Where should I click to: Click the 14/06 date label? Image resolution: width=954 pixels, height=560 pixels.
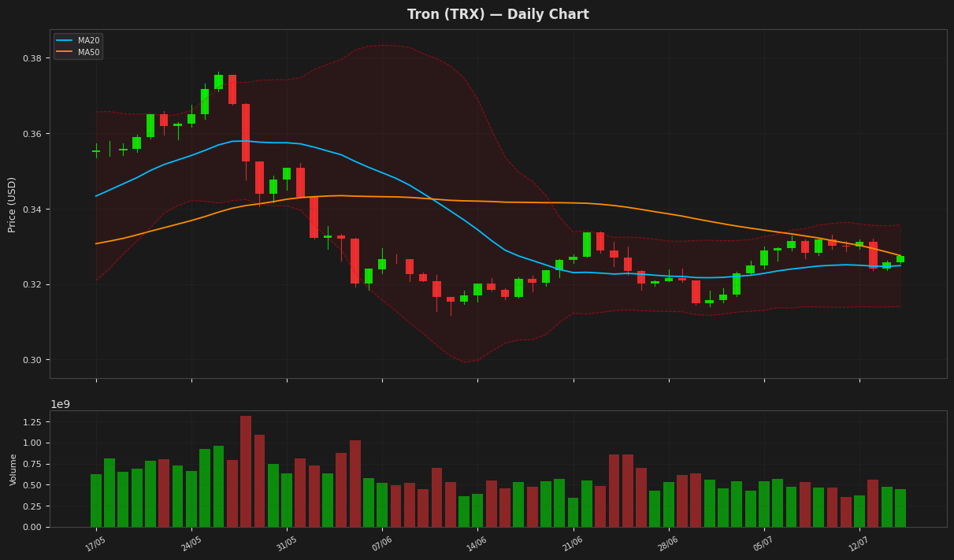pos(477,544)
